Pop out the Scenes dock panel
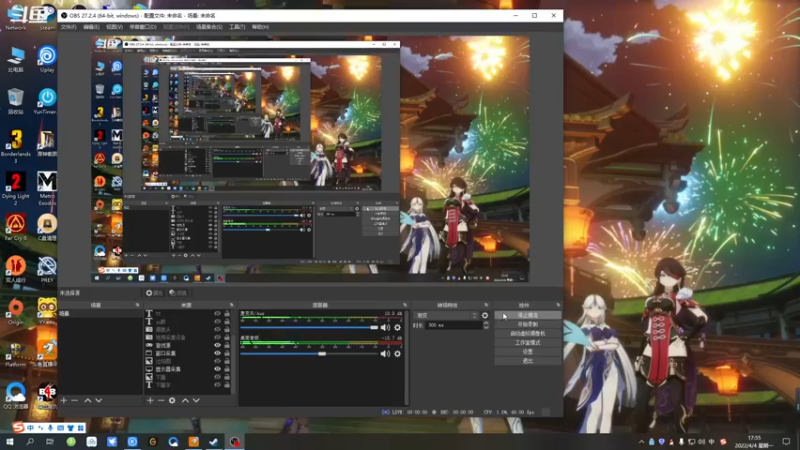 click(x=137, y=305)
